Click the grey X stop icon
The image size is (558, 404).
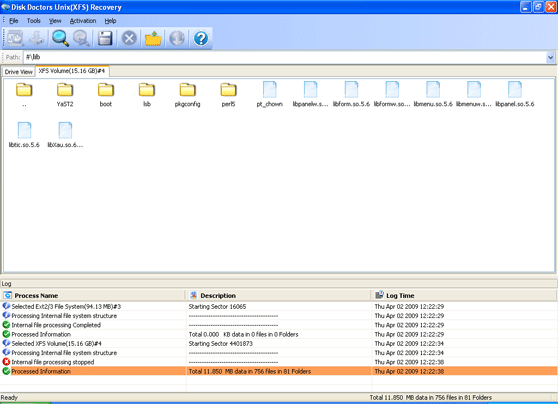click(129, 38)
